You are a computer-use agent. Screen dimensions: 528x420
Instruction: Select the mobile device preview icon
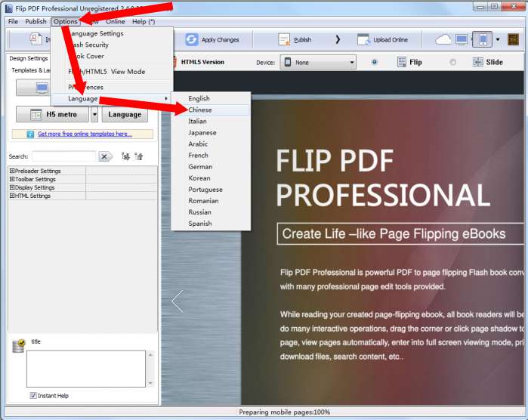point(482,39)
